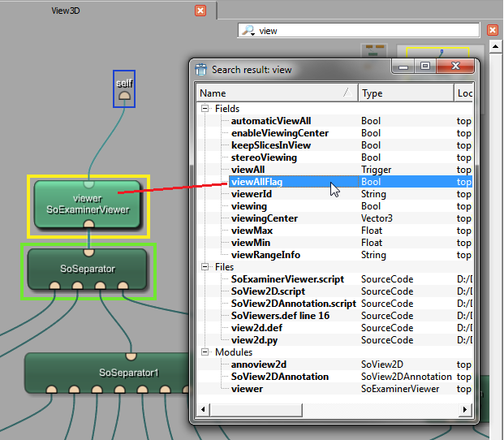Select automaticViewAll field in results

coord(270,121)
